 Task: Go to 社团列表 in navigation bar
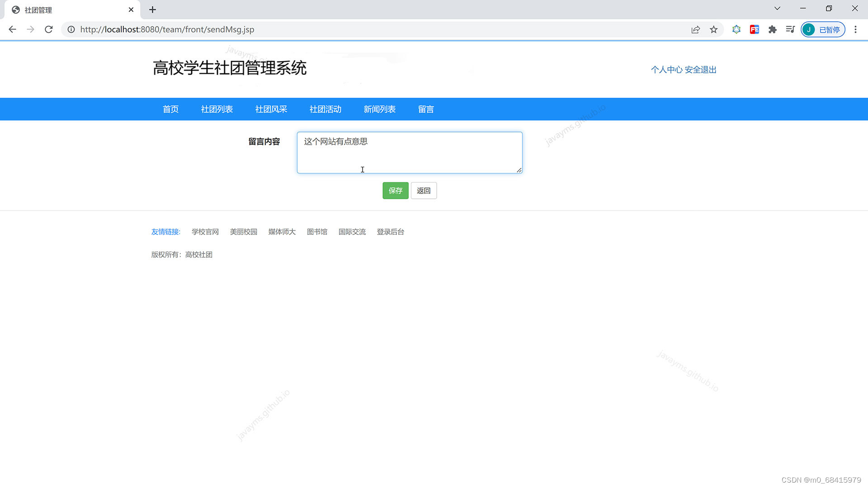217,109
